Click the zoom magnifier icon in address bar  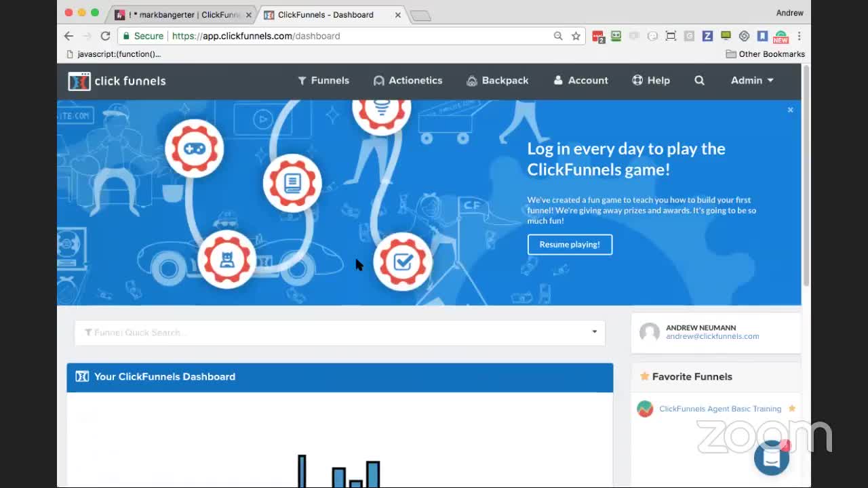click(x=558, y=36)
